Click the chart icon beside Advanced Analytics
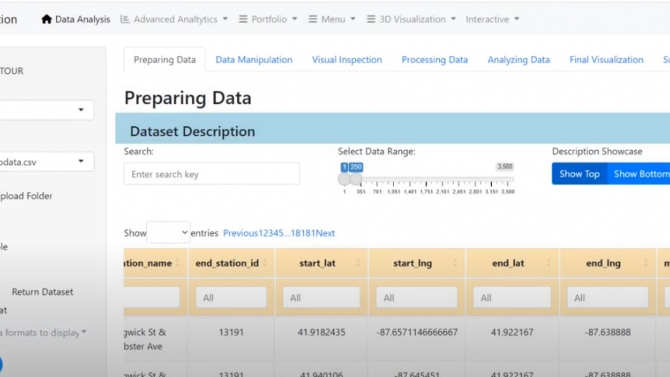This screenshot has width=670, height=377. click(x=125, y=19)
